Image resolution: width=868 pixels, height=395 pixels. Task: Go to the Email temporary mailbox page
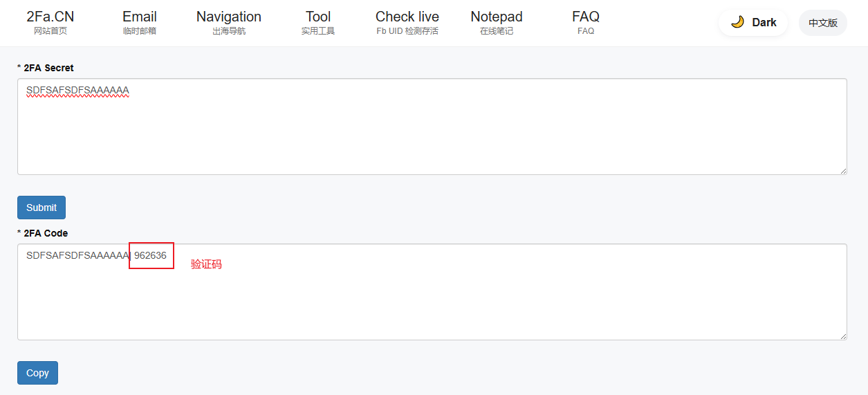click(140, 23)
